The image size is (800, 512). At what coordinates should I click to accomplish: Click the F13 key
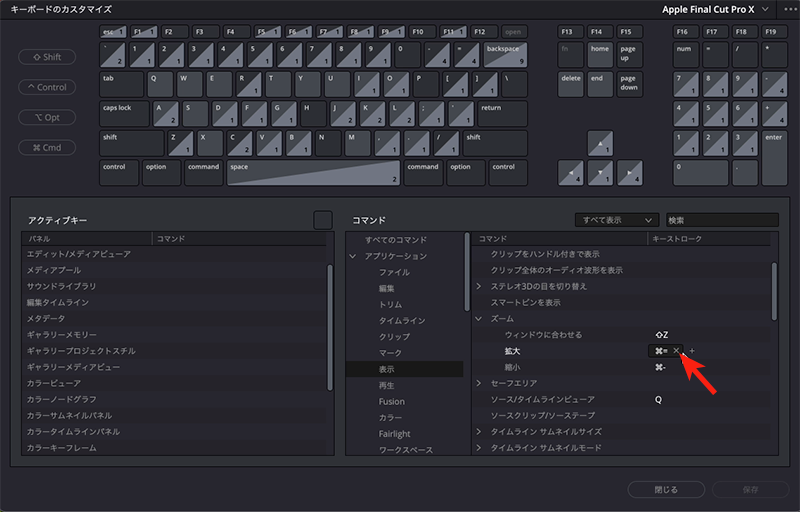570,32
